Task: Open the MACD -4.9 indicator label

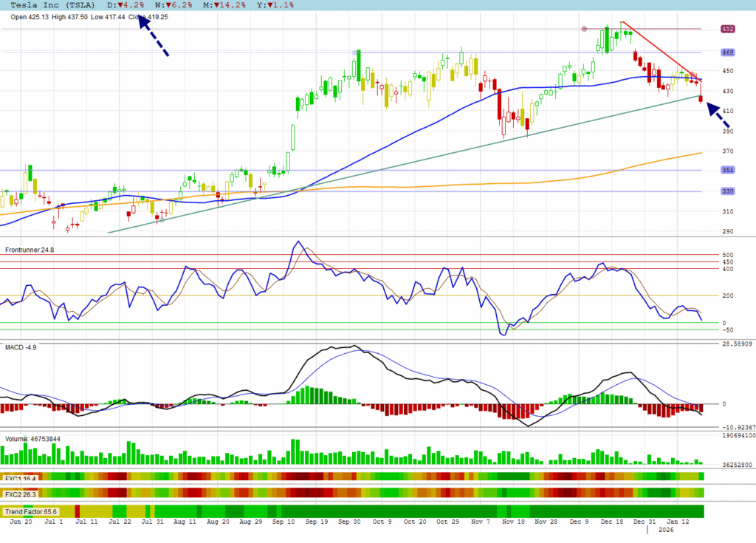Action: [x=21, y=347]
